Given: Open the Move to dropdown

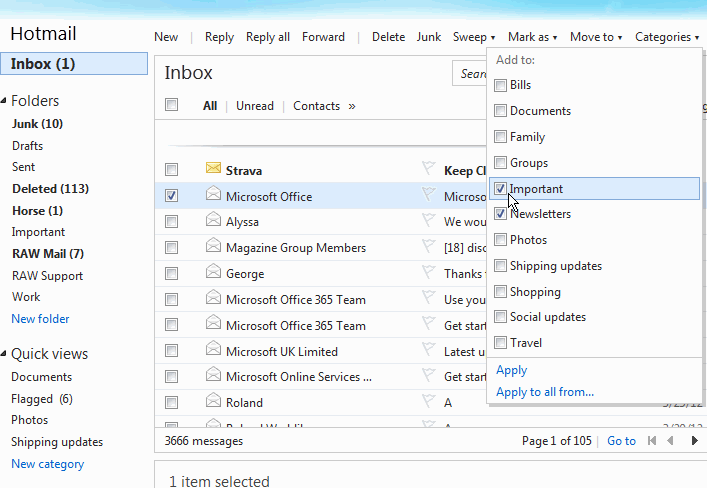Looking at the screenshot, I should (x=596, y=37).
